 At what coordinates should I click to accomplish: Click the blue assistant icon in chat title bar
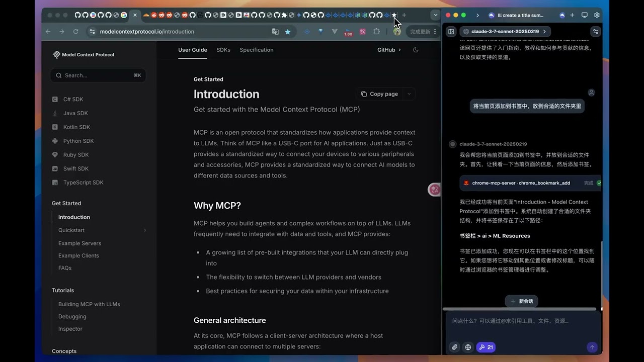pos(562,15)
